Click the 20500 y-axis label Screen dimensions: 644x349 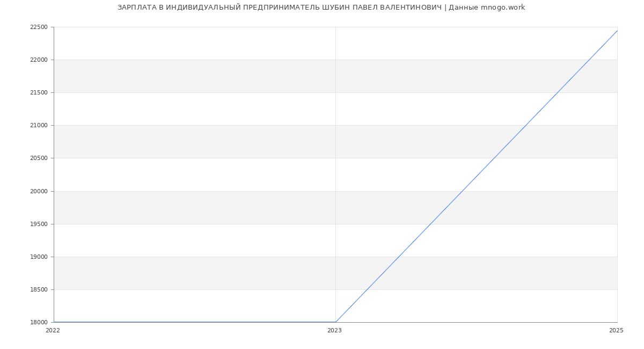point(39,158)
